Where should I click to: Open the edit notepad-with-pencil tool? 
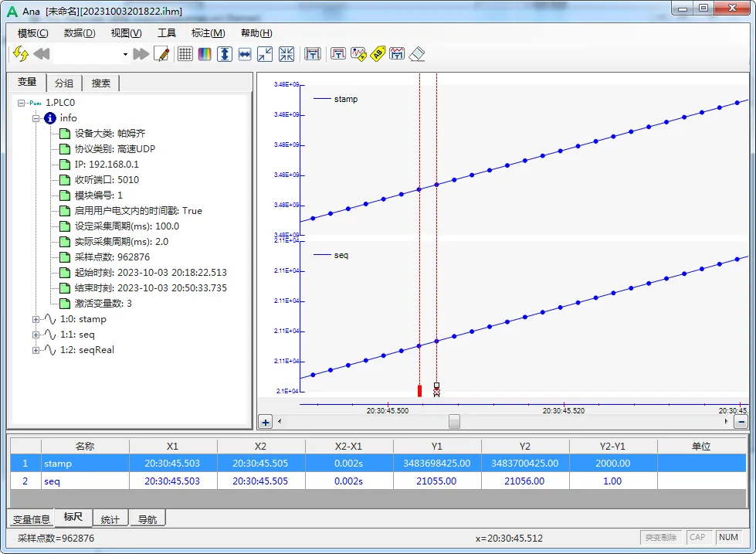161,53
